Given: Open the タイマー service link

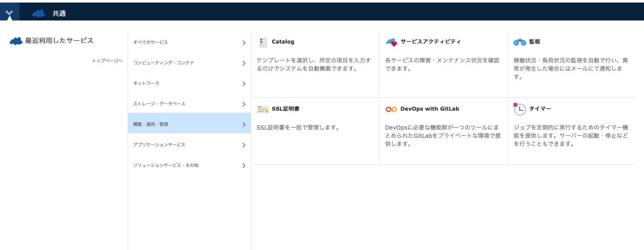Looking at the screenshot, I should click(x=540, y=109).
